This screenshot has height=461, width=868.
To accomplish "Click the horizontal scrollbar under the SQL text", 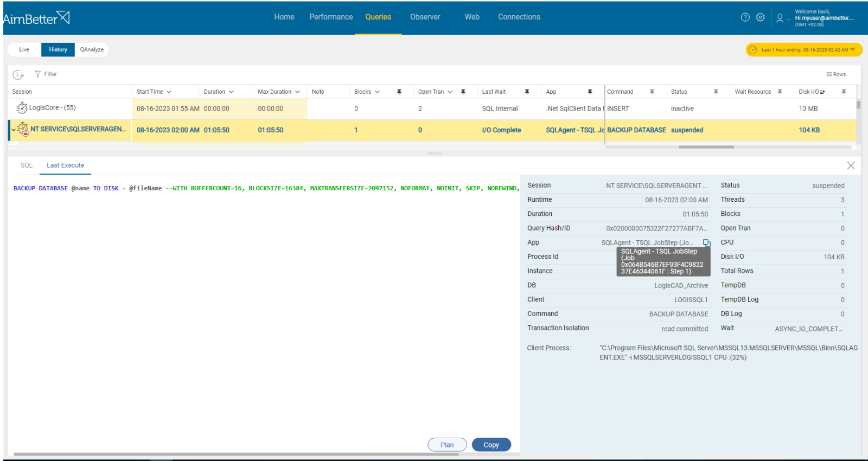I will pos(236,454).
